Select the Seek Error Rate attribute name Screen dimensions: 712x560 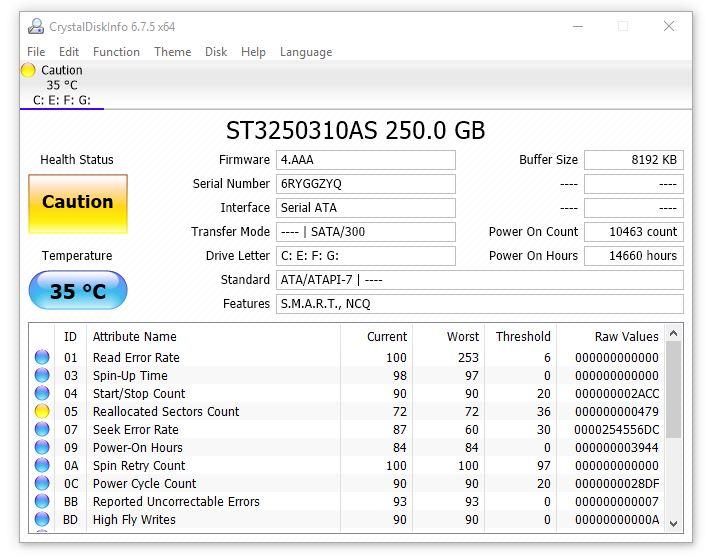(x=135, y=429)
